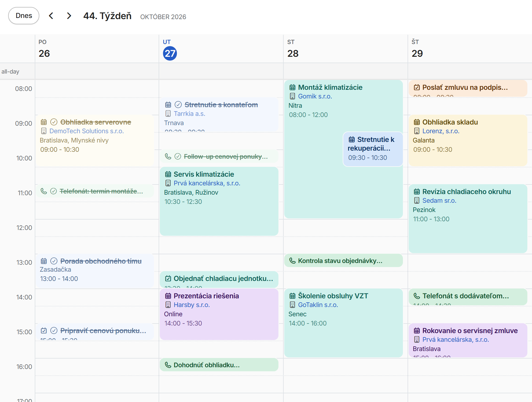
Task: Go to next week with right chevron
Action: pos(69,16)
